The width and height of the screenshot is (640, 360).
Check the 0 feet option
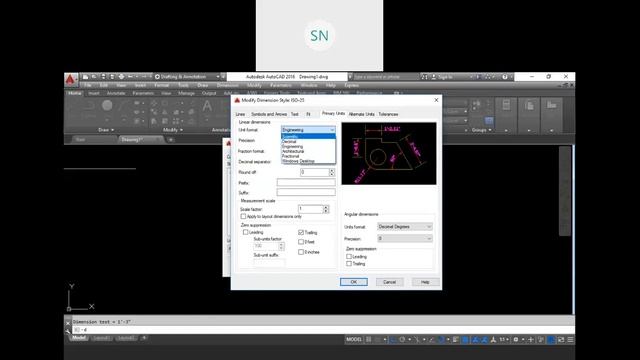[301, 242]
